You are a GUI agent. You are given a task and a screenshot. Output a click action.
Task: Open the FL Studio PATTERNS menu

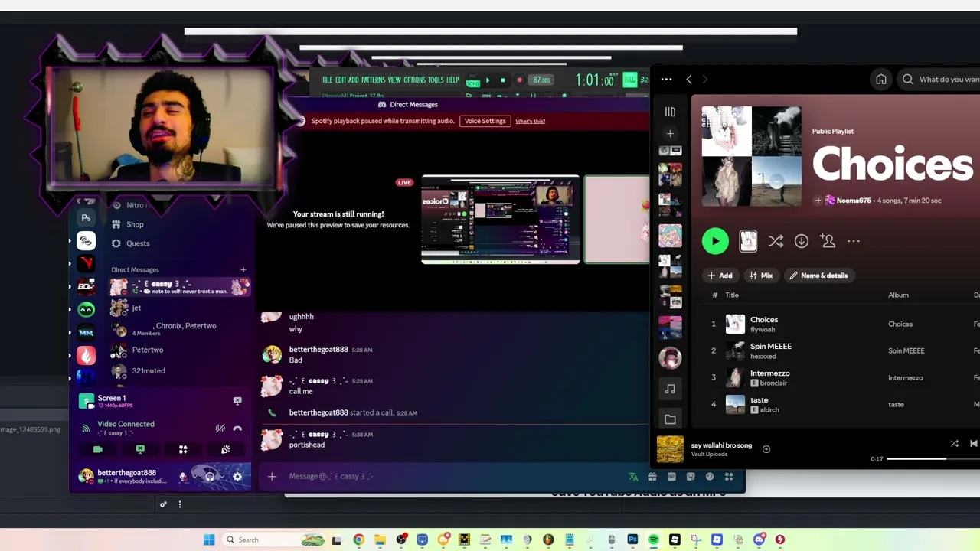[x=373, y=80]
